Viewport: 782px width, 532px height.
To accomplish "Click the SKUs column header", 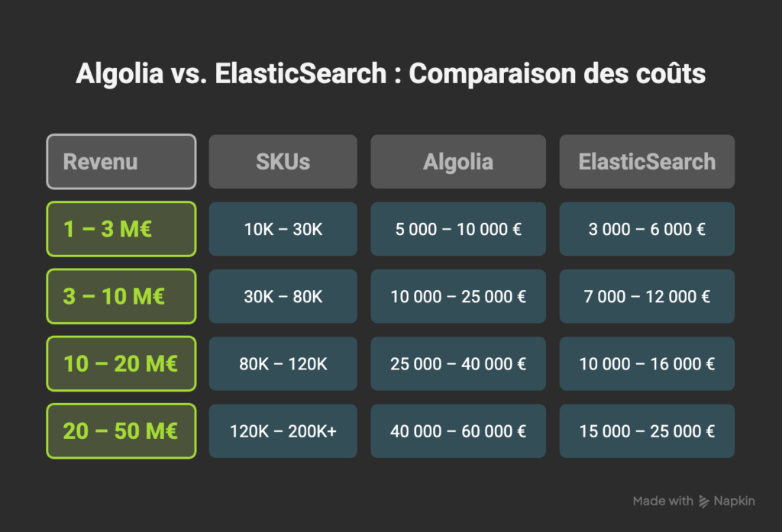I will 283,162.
